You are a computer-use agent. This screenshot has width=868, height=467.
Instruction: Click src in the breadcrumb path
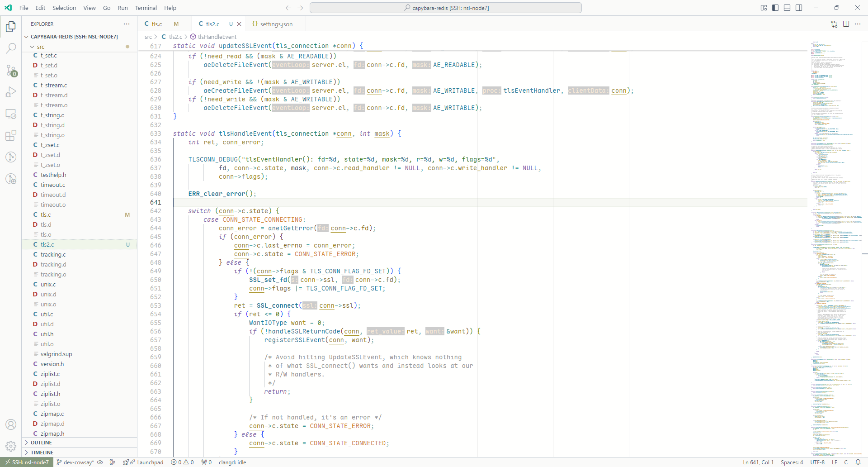148,37
